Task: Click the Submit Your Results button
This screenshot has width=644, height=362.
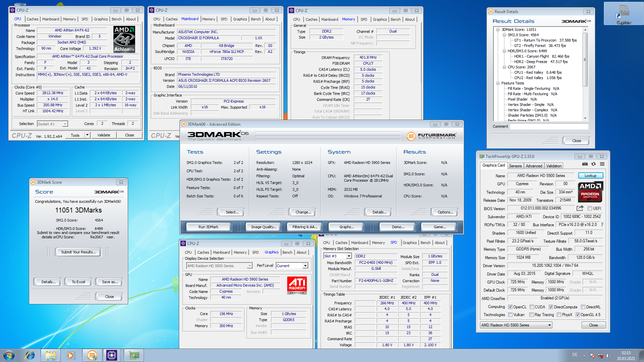Action: [78, 252]
